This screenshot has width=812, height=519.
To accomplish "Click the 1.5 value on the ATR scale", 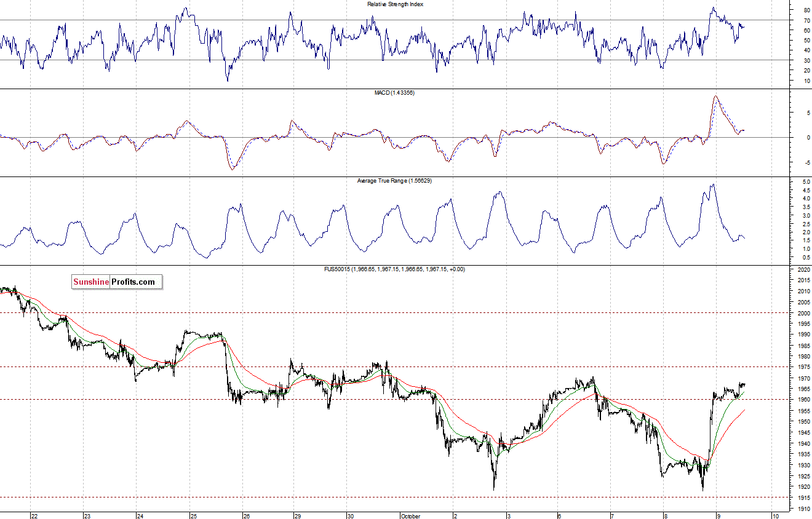I will coord(806,240).
